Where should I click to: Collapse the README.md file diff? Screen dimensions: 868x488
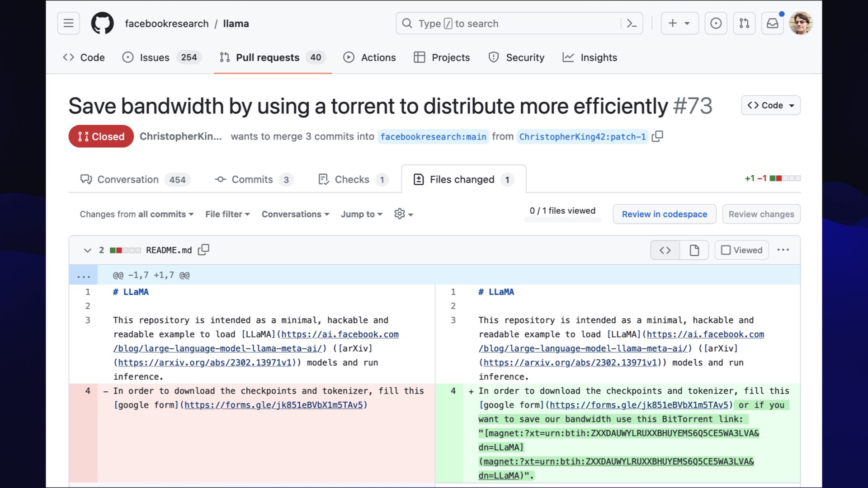[x=87, y=250]
